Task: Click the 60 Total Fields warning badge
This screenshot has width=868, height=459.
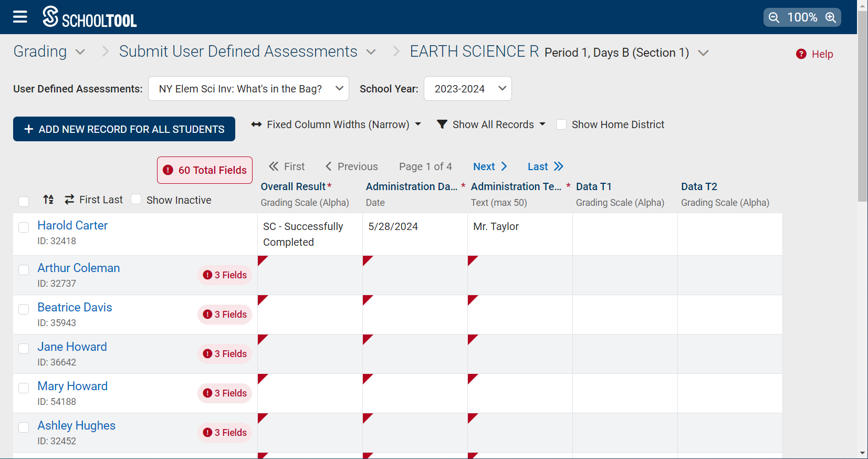Action: 205,170
